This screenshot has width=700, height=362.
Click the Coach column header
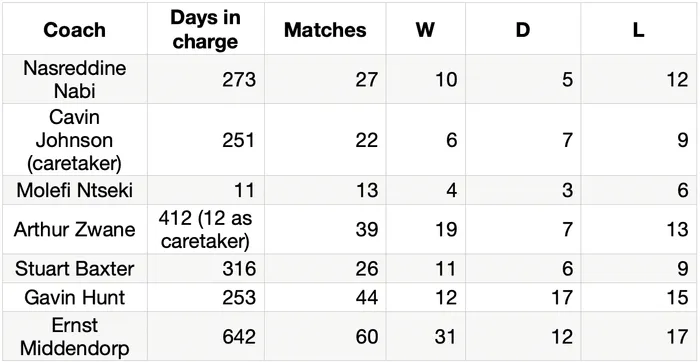(75, 30)
